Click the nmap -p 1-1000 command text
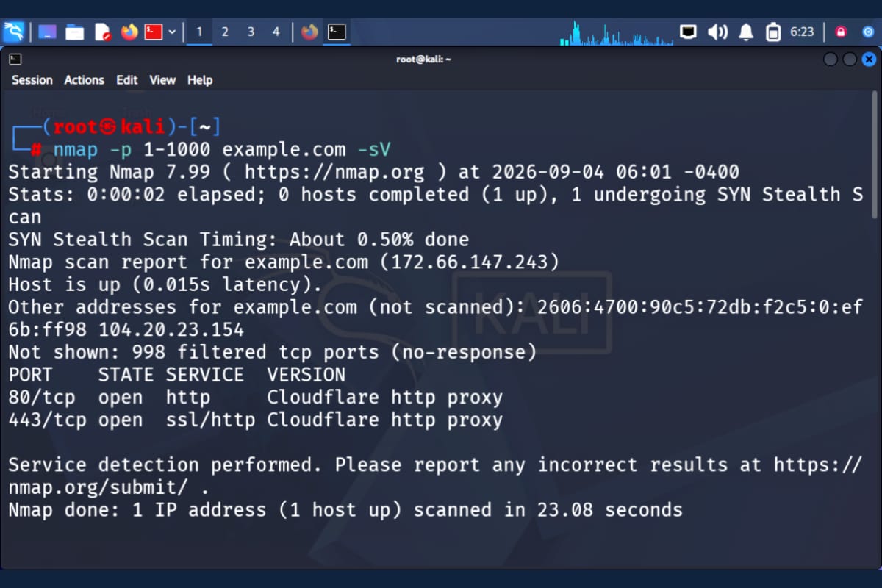The image size is (882, 588). click(x=132, y=150)
